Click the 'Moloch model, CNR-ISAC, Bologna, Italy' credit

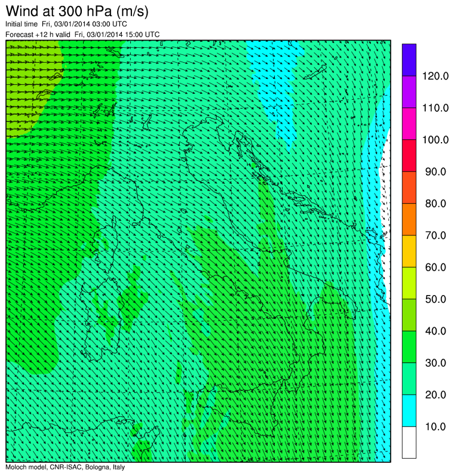65,467
